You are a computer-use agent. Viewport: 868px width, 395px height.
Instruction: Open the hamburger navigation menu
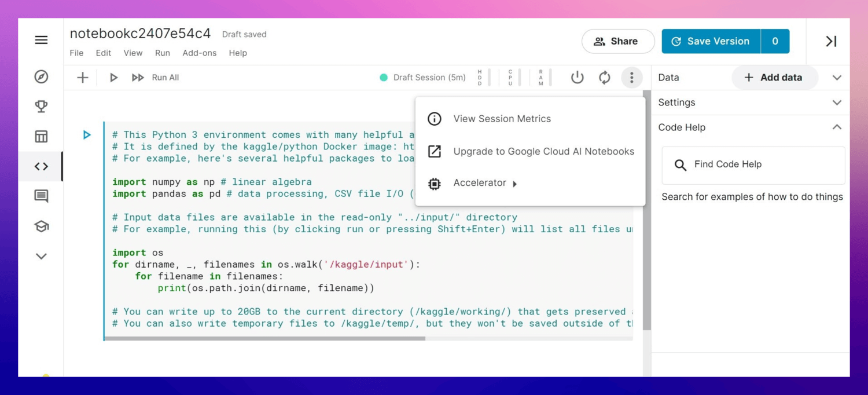tap(41, 40)
